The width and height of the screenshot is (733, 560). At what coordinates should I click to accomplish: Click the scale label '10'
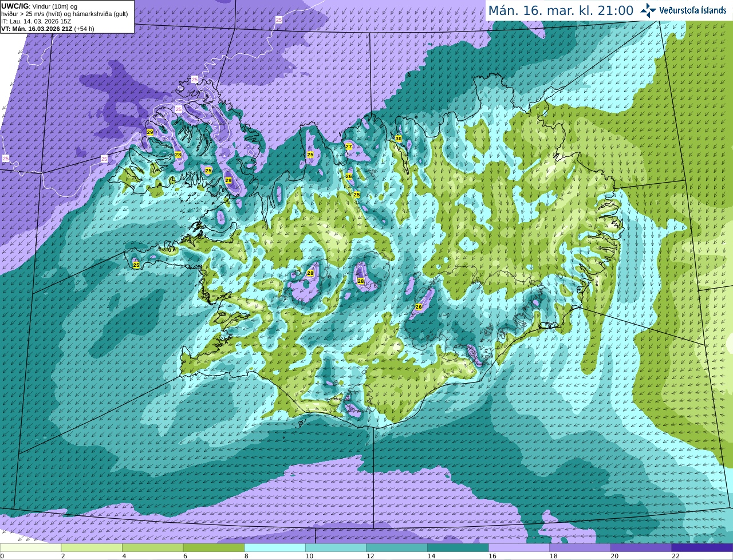[x=309, y=556]
